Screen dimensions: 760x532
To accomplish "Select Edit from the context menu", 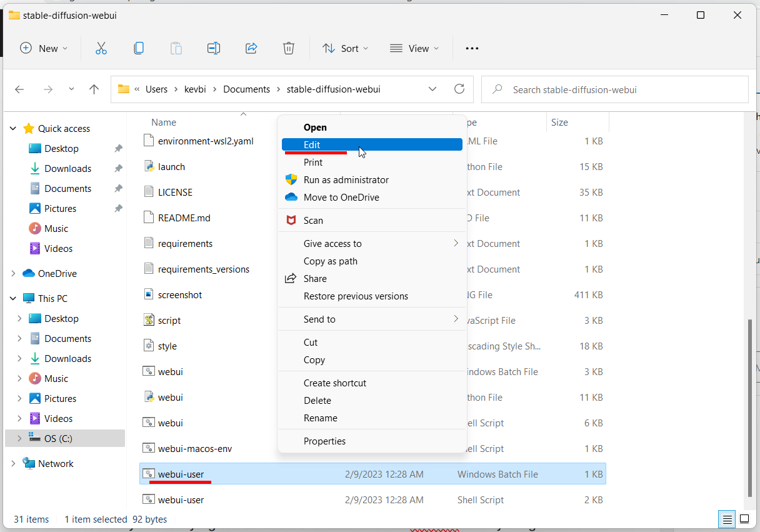I will coord(312,144).
